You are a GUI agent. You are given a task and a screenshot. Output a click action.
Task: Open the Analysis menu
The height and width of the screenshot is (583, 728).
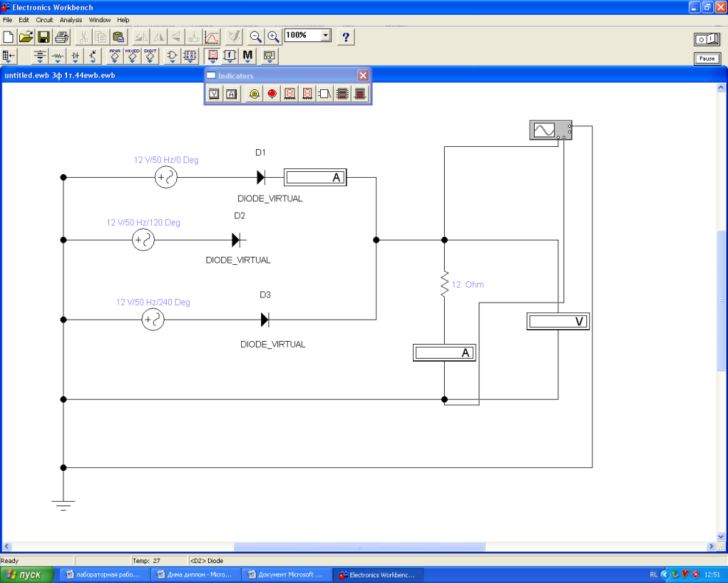[71, 20]
